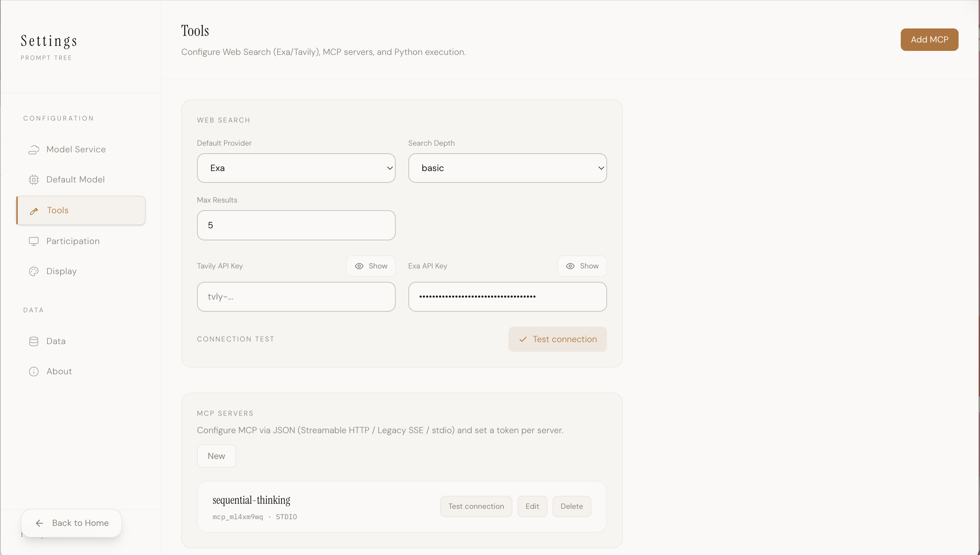Delete the sequential-thinking MCP server
The width and height of the screenshot is (980, 555).
click(572, 506)
